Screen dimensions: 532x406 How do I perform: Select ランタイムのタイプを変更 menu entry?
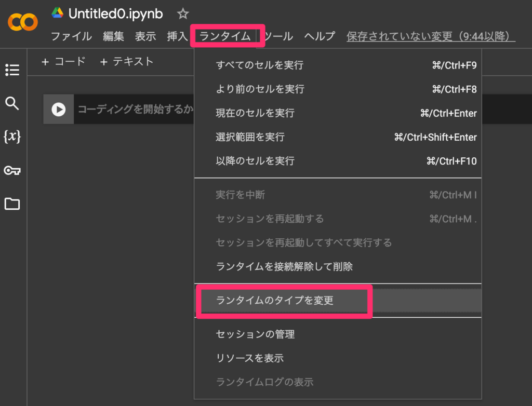click(x=274, y=301)
